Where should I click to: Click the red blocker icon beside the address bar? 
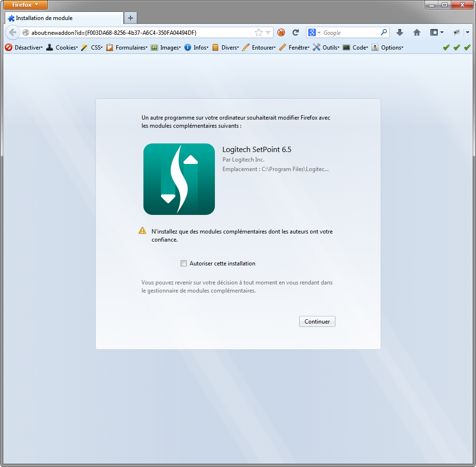coord(281,32)
